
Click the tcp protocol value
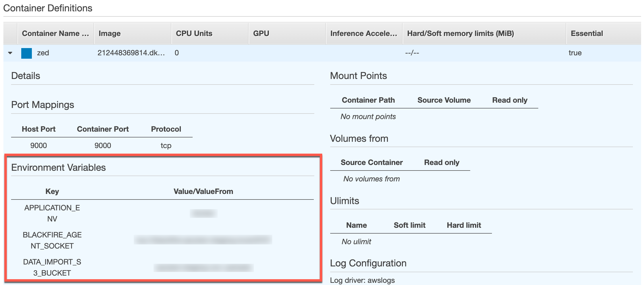tap(166, 145)
